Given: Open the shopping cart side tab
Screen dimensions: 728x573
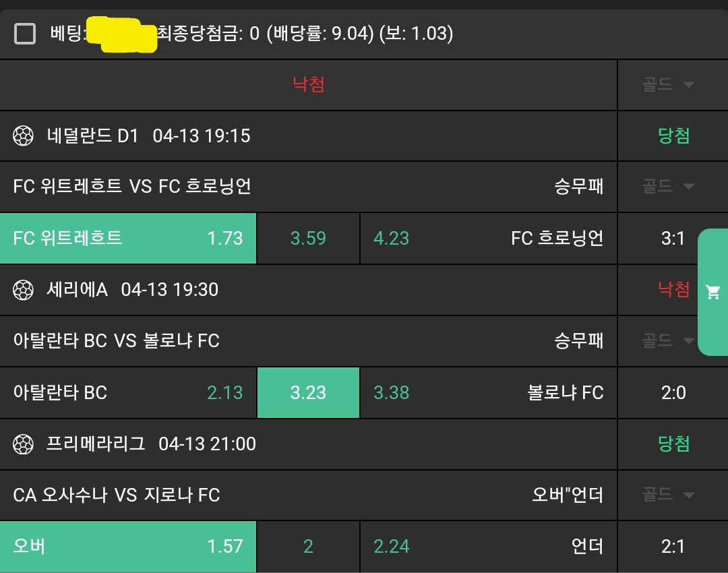Looking at the screenshot, I should pyautogui.click(x=712, y=292).
